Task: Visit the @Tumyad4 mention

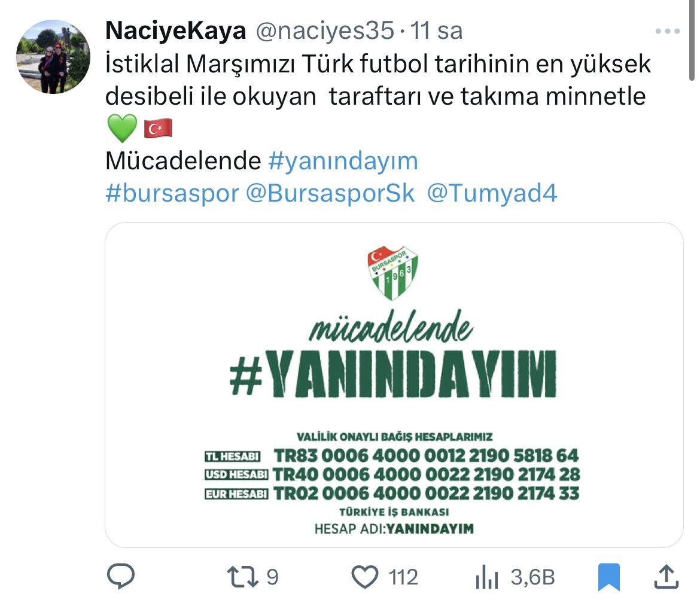Action: pos(492,193)
